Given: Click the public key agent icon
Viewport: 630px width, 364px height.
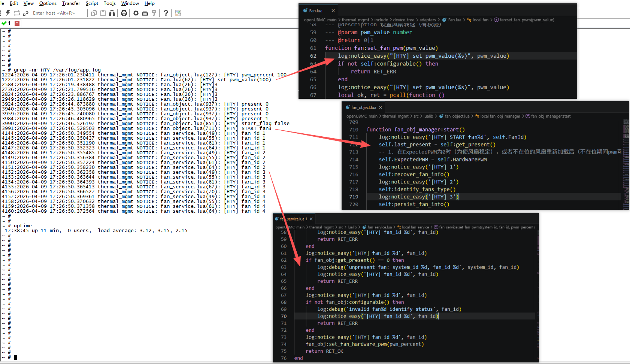Looking at the screenshot, I should (x=154, y=13).
